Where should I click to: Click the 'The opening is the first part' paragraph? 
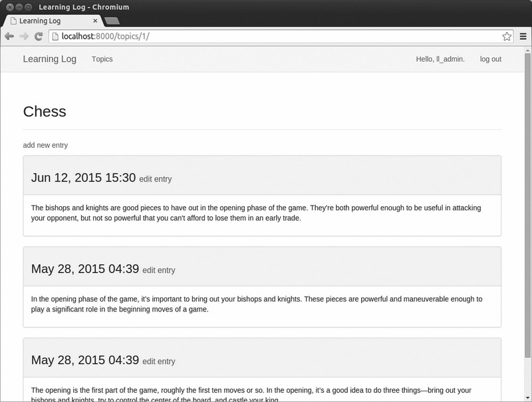tap(251, 394)
